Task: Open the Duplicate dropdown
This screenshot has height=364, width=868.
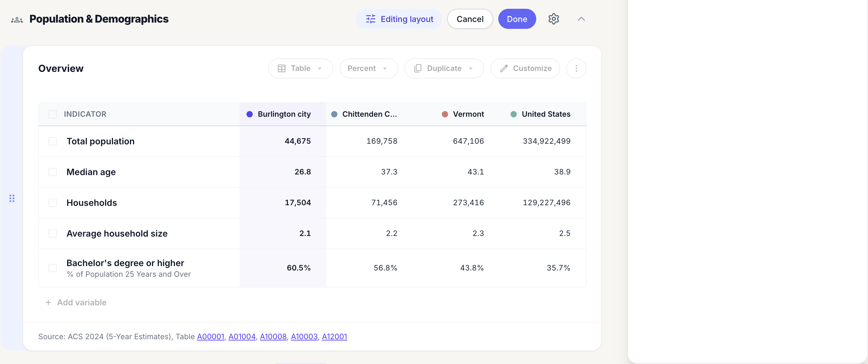Action: 444,68
